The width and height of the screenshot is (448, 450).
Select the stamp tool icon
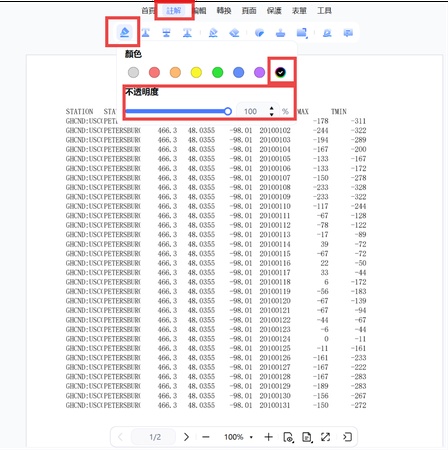tap(281, 33)
